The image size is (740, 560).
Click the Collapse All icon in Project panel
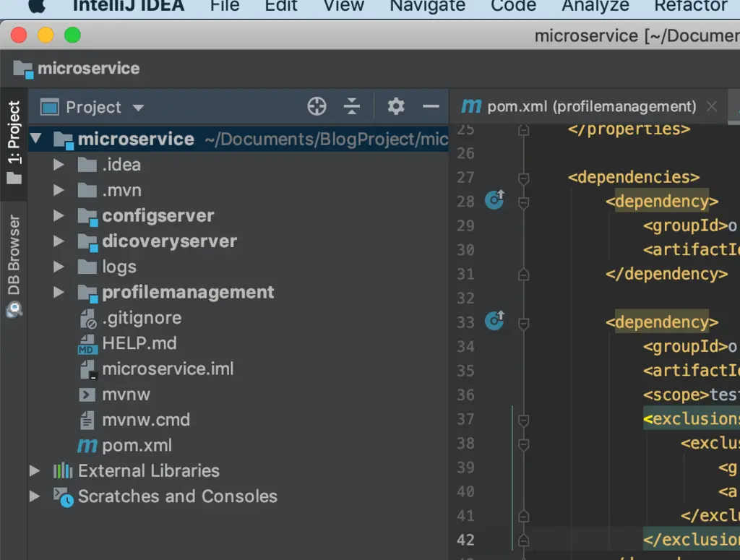pyautogui.click(x=352, y=107)
